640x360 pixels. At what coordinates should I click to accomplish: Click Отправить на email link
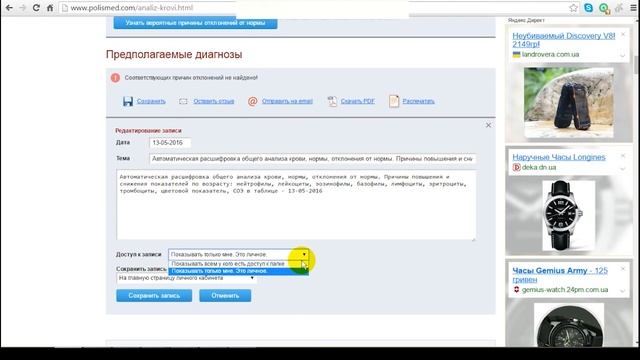[x=287, y=101]
